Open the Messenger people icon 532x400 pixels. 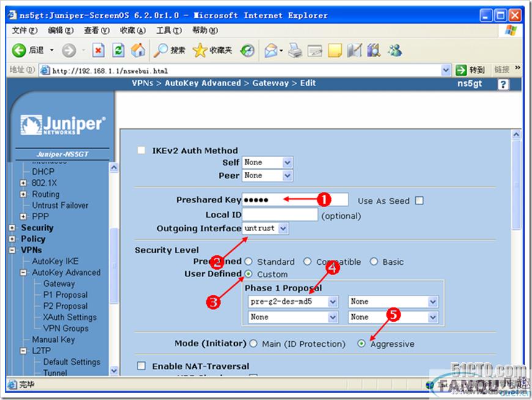click(x=395, y=50)
